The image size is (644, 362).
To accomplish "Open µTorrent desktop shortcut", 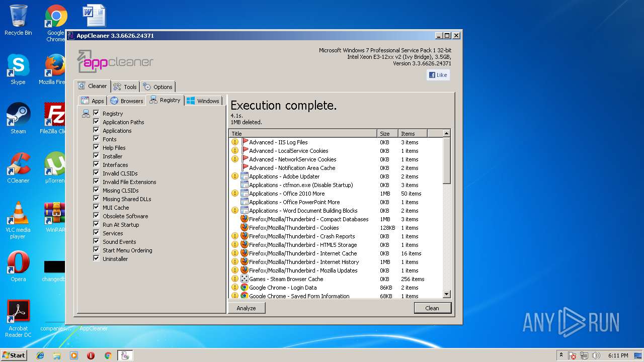I will (x=54, y=167).
